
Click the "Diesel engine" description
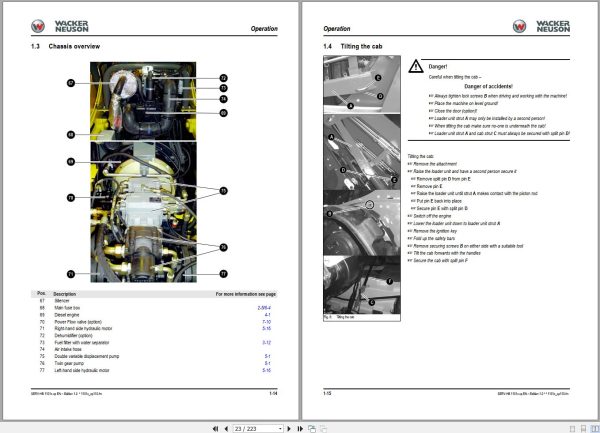point(67,315)
